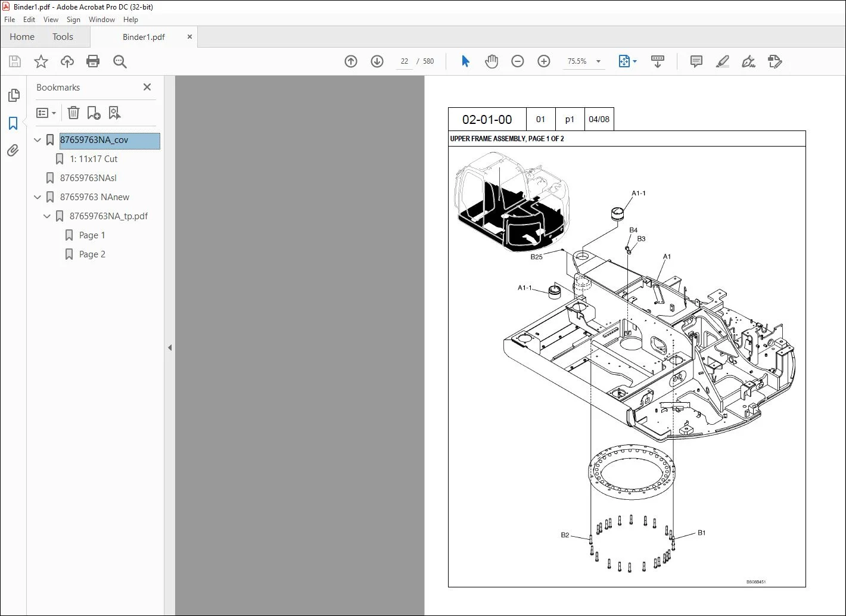
Task: Open the Page Thumbnails panel icon
Action: pyautogui.click(x=13, y=95)
